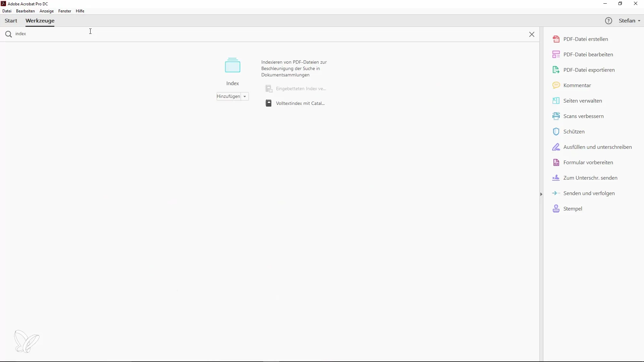
Task: Click the Seiten verwalten icon
Action: point(556,101)
